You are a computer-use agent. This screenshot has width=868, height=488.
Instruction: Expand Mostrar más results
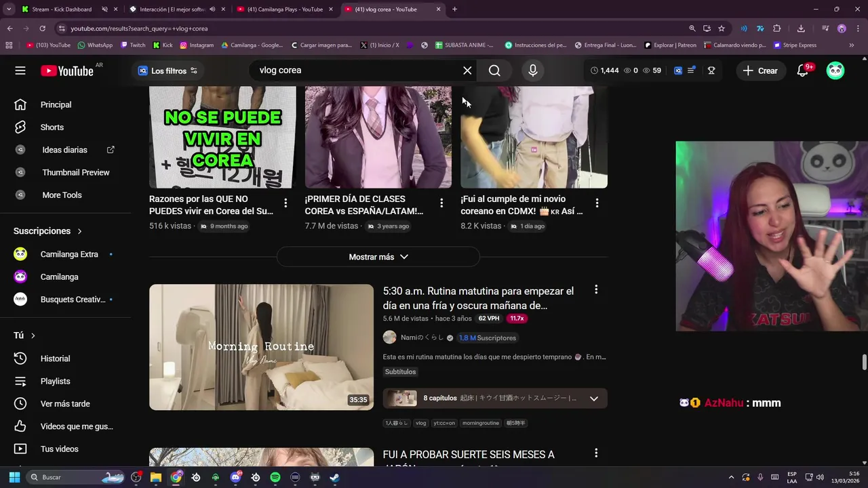pos(378,257)
